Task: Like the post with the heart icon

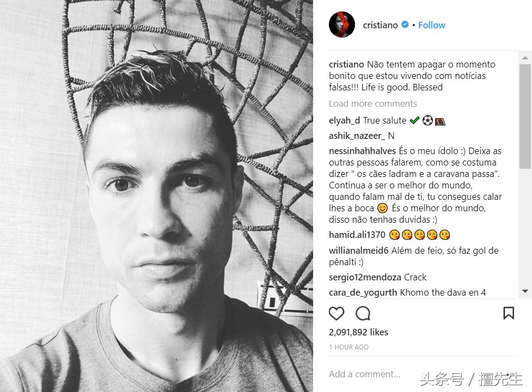Action: pos(336,314)
